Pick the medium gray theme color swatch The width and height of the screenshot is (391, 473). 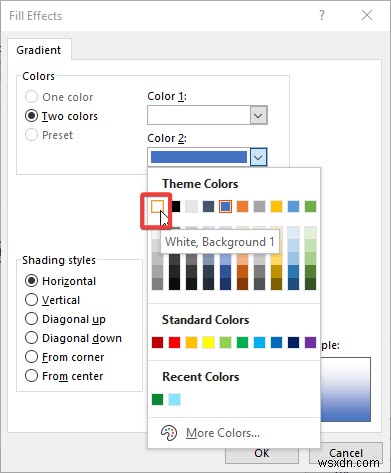259,206
